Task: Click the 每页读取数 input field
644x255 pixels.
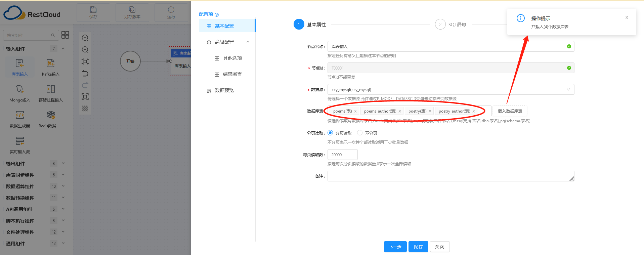Action: click(343, 155)
